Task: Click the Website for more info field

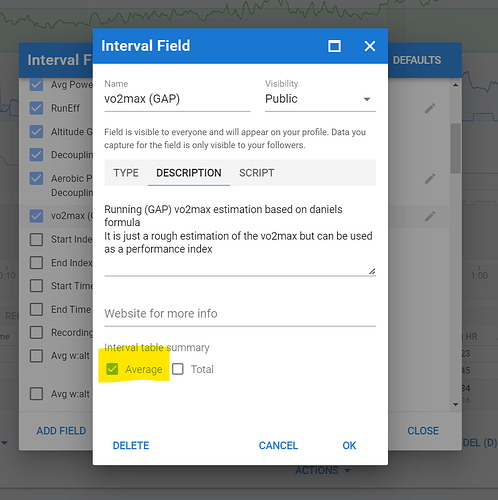Action: point(240,314)
